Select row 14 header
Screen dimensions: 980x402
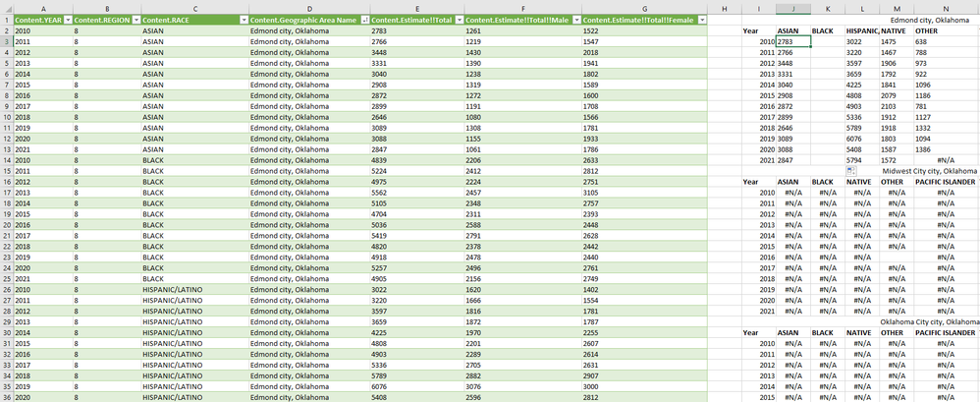[6, 160]
